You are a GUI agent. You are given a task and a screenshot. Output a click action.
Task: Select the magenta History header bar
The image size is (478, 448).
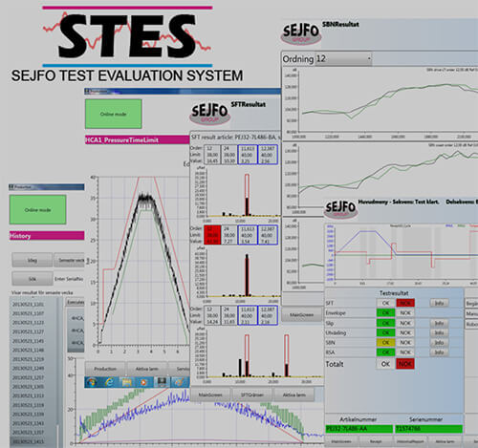tap(47, 236)
